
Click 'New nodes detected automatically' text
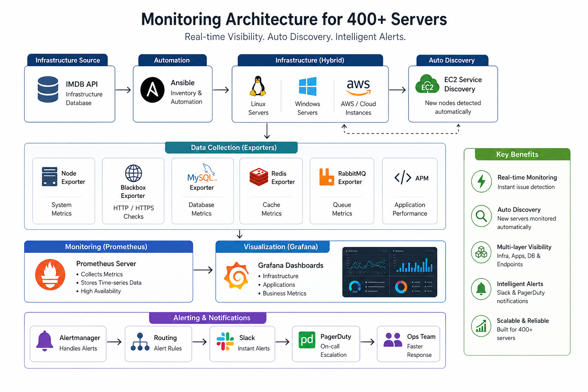(x=453, y=107)
